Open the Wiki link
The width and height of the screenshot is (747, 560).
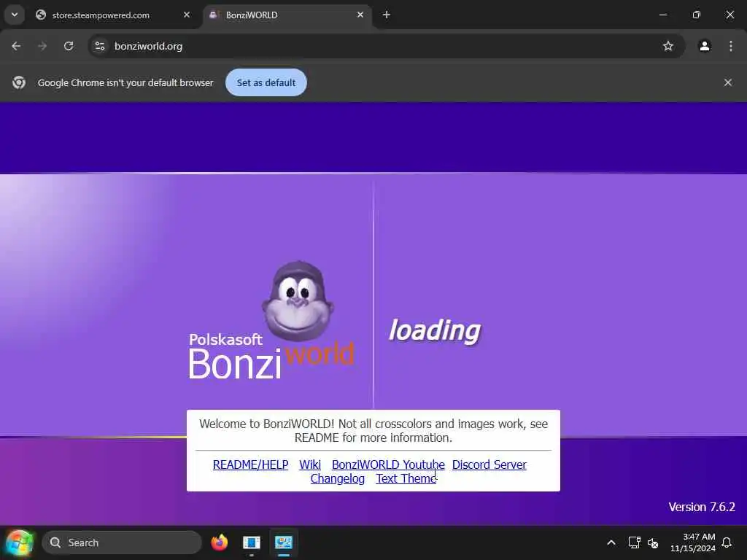point(310,464)
